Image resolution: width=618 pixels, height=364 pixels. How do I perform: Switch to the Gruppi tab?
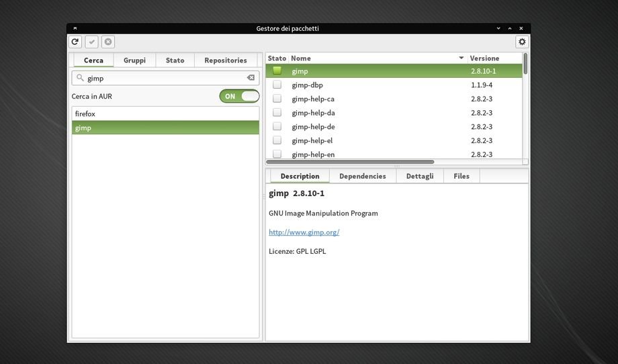pyautogui.click(x=134, y=60)
